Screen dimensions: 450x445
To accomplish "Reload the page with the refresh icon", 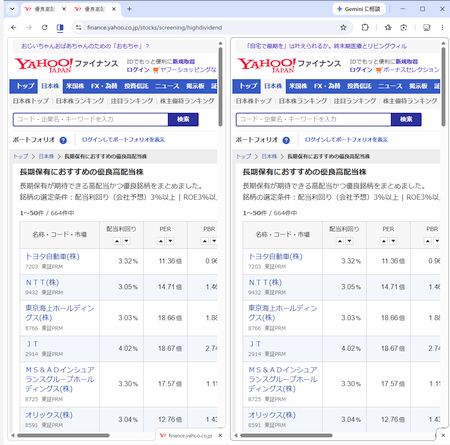I will (44, 27).
